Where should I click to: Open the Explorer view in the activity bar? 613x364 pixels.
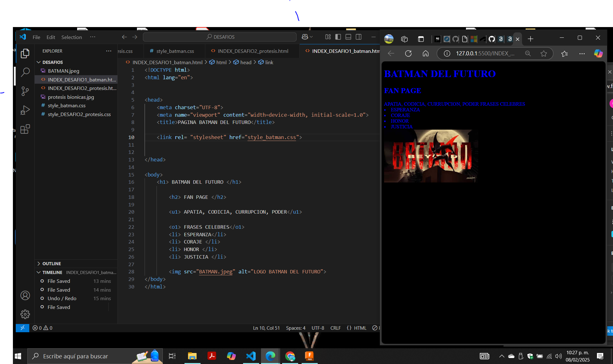[25, 53]
